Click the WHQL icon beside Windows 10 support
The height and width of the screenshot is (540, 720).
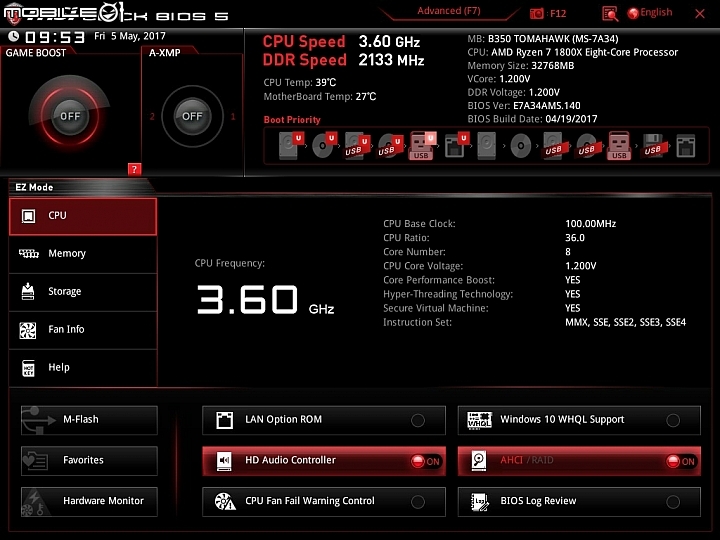479,420
